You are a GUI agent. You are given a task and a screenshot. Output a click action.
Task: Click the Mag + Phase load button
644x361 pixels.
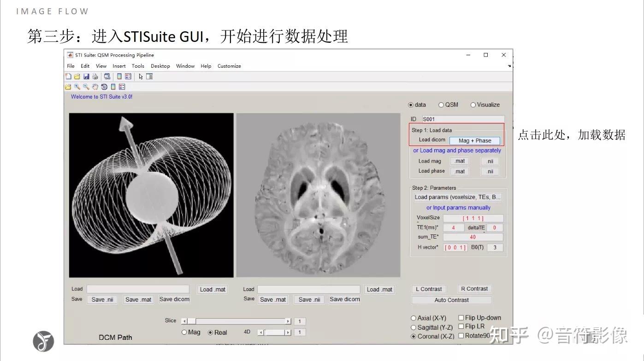tap(475, 140)
